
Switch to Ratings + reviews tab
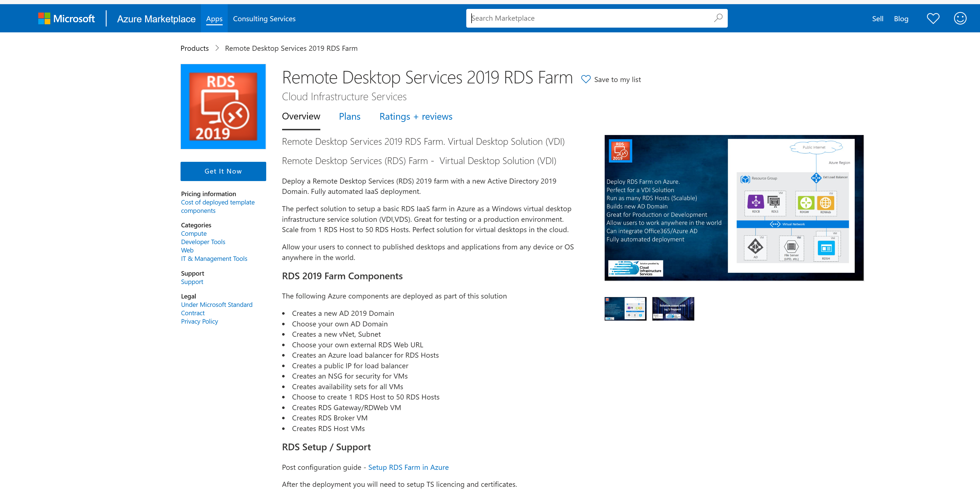415,116
